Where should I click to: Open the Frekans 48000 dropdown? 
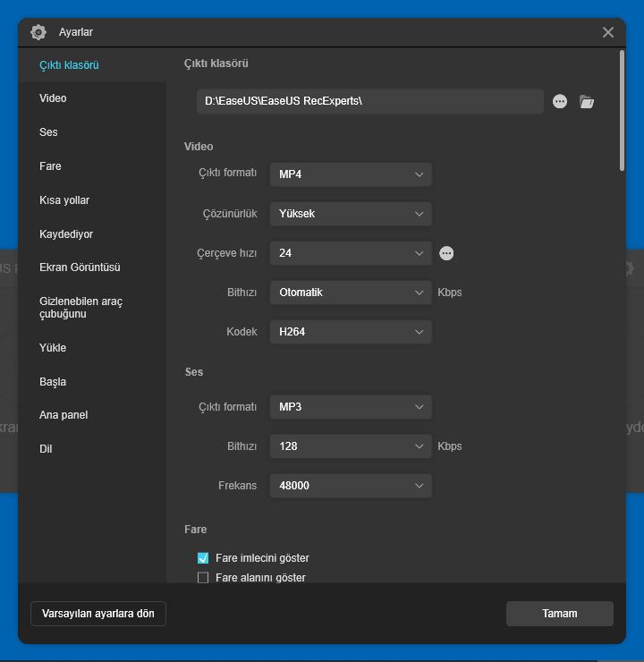tap(351, 486)
